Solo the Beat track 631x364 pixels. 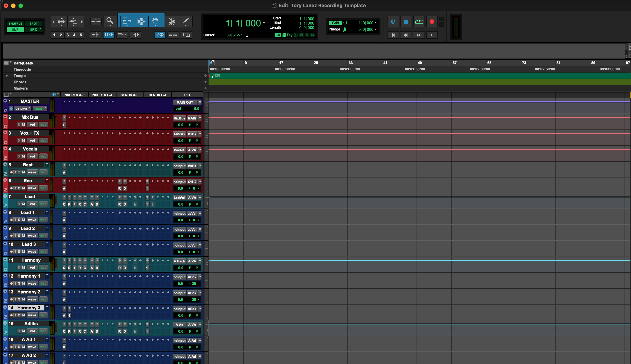pyautogui.click(x=19, y=172)
